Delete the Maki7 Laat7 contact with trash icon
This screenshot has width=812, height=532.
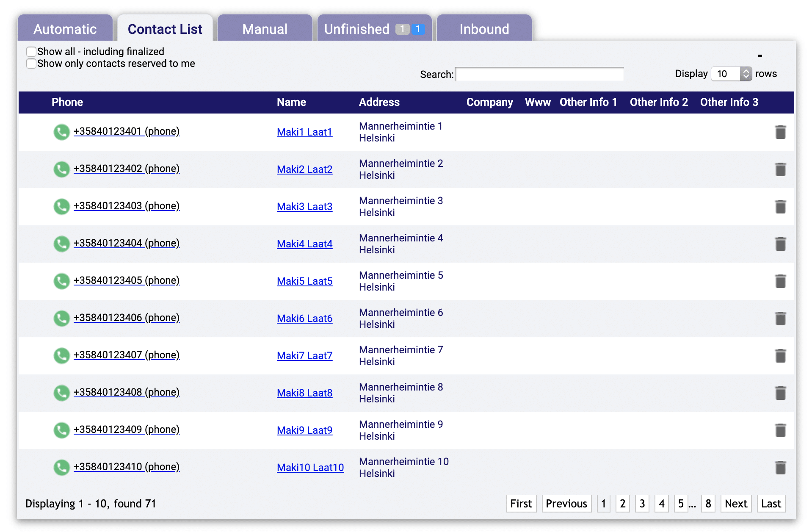click(x=780, y=356)
